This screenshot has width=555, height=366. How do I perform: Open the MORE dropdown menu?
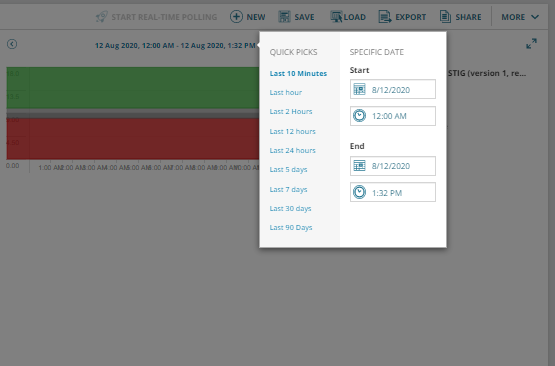[x=520, y=17]
